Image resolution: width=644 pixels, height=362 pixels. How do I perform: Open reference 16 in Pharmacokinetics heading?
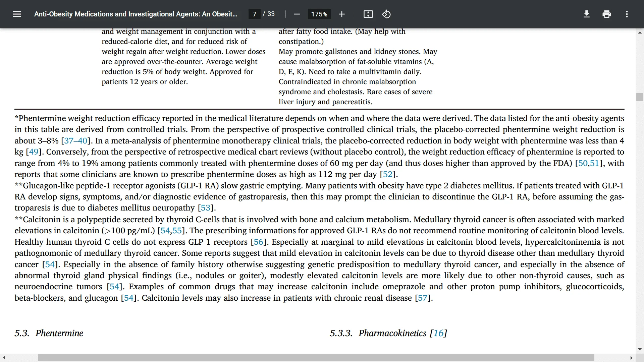pyautogui.click(x=438, y=333)
